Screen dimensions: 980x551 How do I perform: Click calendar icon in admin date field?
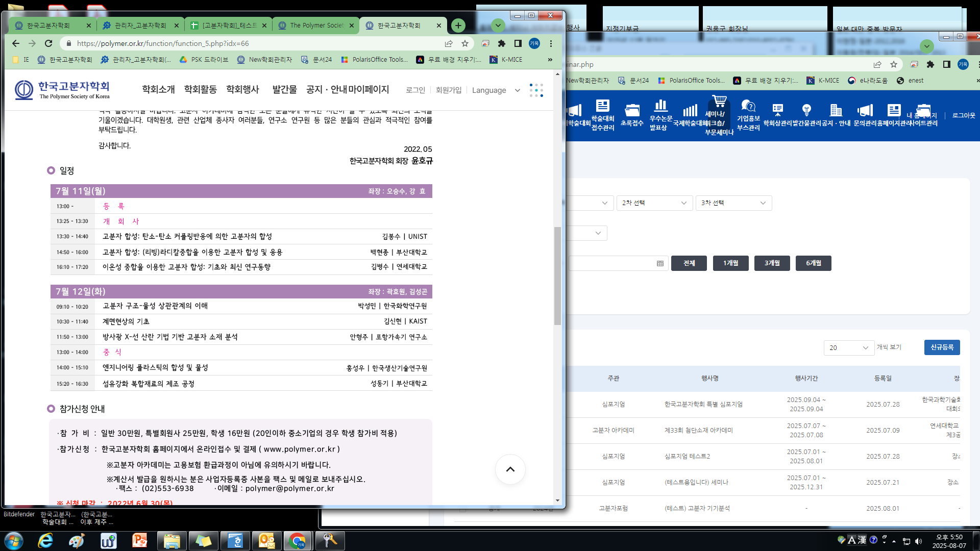point(660,263)
